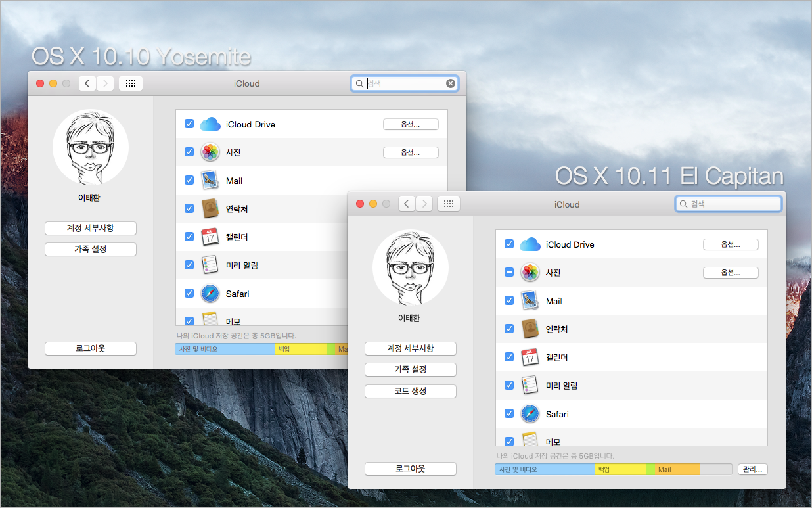Viewport: 812px width, 508px height.
Task: Click 가족 설정 in El Capitan window
Action: coord(411,370)
